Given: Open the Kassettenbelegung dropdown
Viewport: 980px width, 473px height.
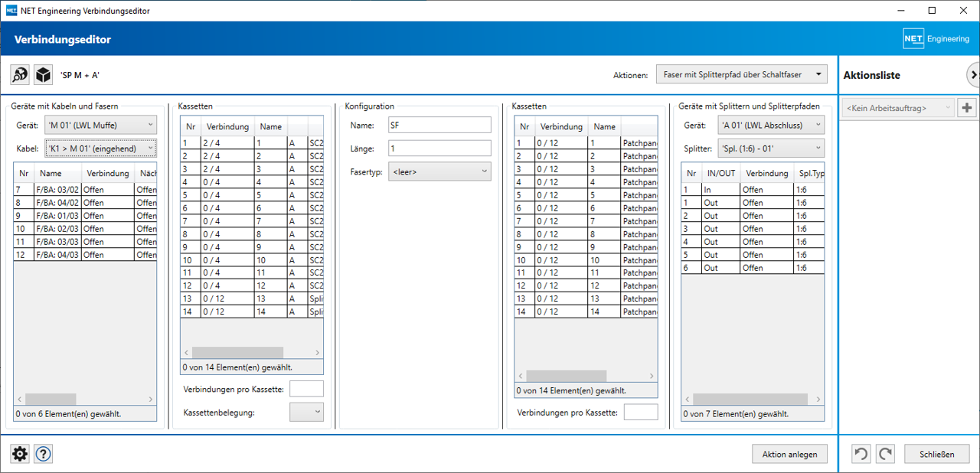Looking at the screenshot, I should click(306, 412).
